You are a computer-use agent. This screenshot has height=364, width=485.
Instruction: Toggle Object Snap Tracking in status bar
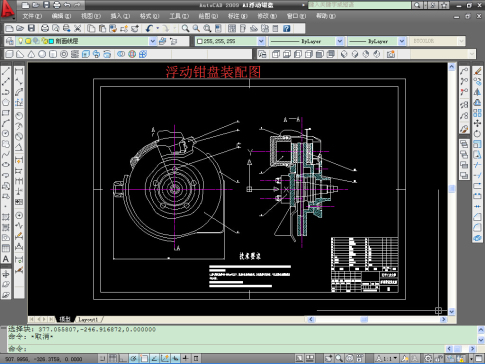tap(154, 359)
